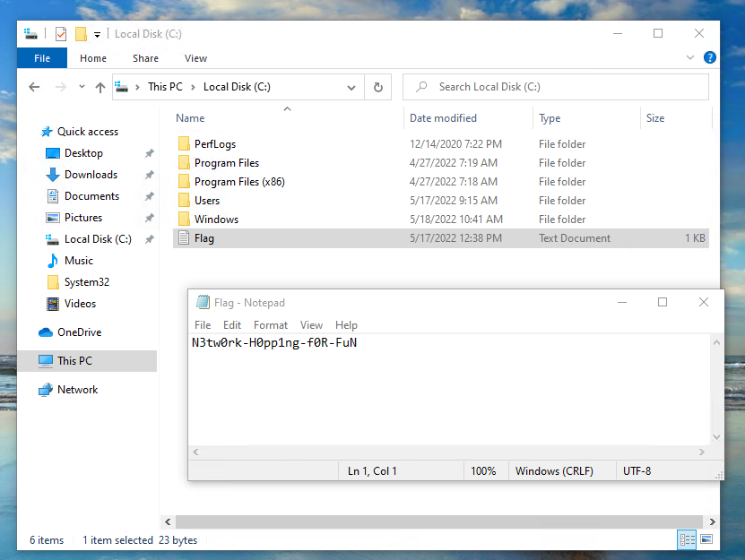745x560 pixels.
Task: Click the pin icon next to Documents
Action: 149,196
